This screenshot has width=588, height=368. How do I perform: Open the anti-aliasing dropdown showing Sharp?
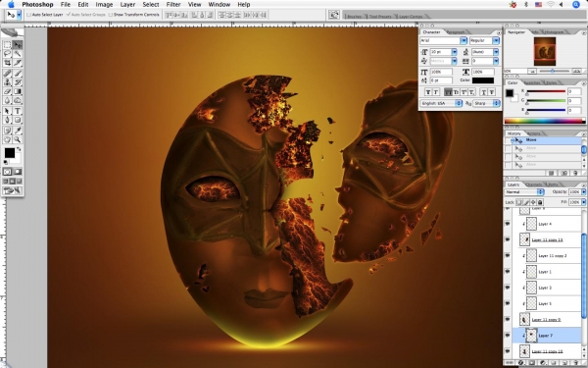click(487, 103)
